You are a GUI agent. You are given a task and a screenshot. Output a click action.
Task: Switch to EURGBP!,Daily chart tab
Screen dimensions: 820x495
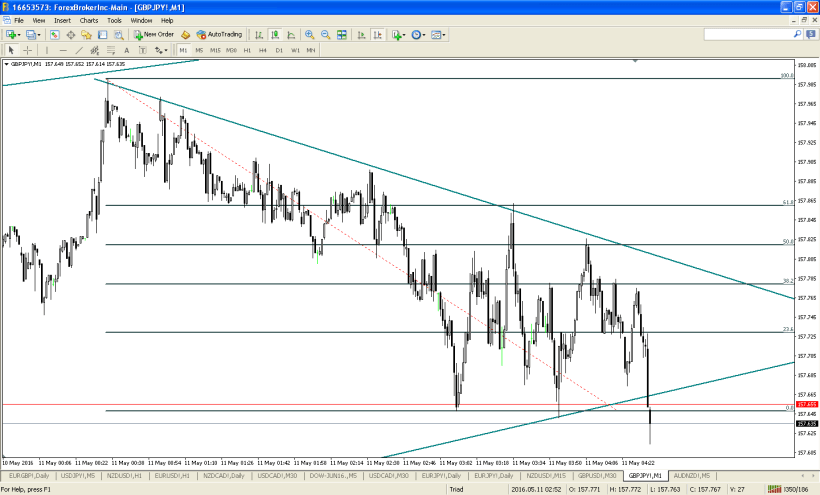29,476
